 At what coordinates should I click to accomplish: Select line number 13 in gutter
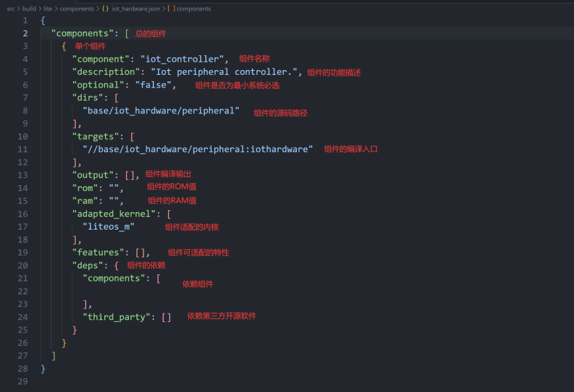point(22,175)
